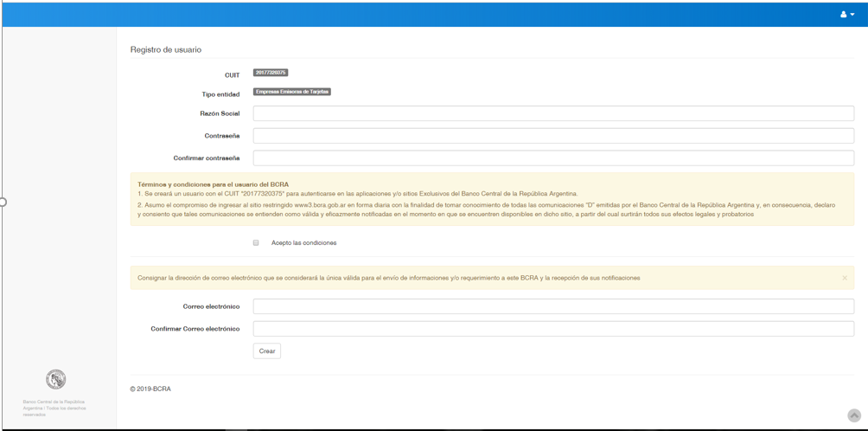
Task: Click the Razón Social field label
Action: click(220, 113)
